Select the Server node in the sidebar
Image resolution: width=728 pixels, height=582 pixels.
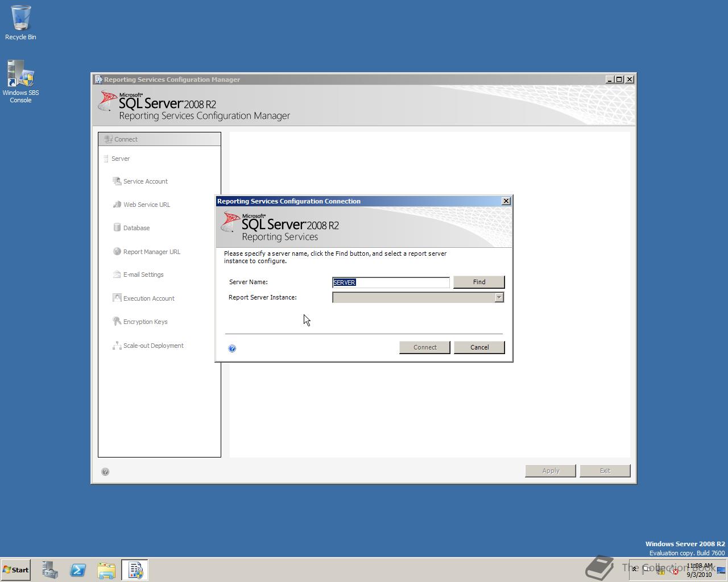[121, 159]
